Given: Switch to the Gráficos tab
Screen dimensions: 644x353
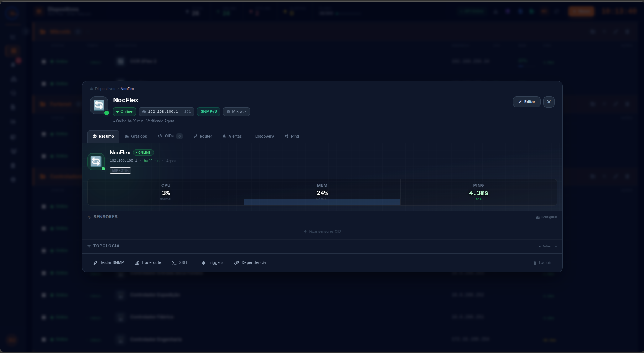Looking at the screenshot, I should click(136, 137).
